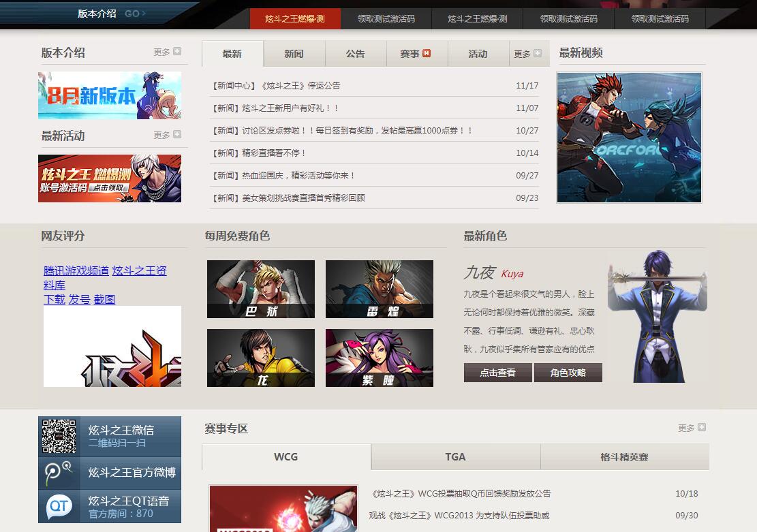Viewport: 757px width, 532px height.
Task: Switch to the 公告 tab
Action: (x=355, y=54)
